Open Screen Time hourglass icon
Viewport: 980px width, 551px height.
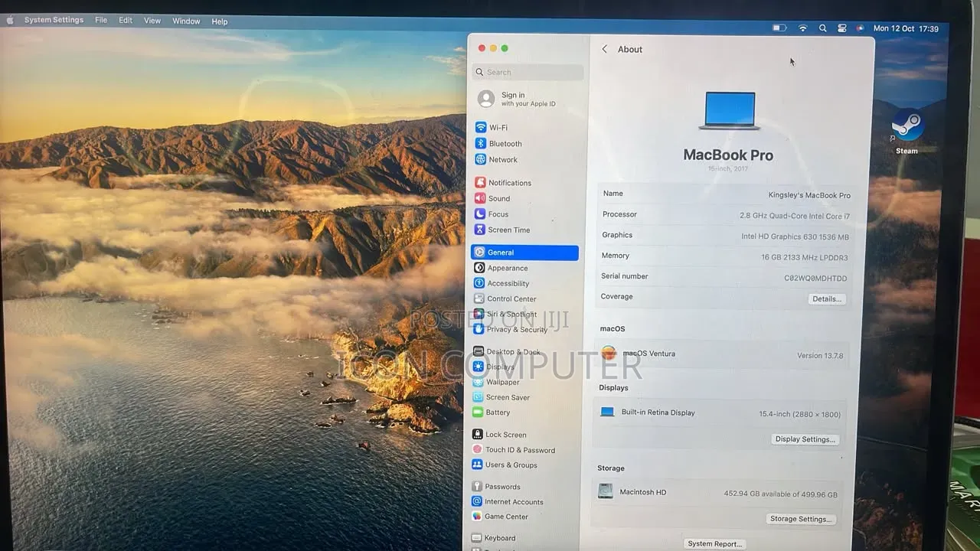(x=480, y=230)
